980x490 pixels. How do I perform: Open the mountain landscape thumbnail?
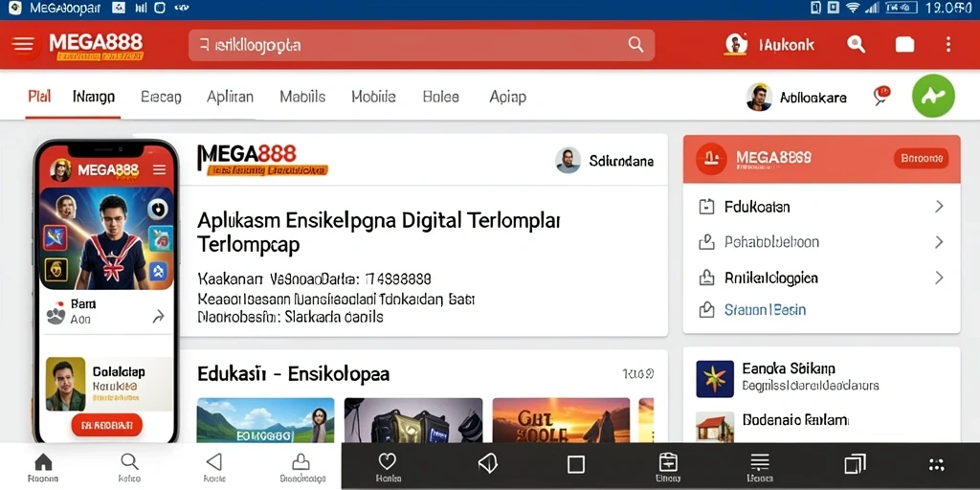click(x=266, y=420)
